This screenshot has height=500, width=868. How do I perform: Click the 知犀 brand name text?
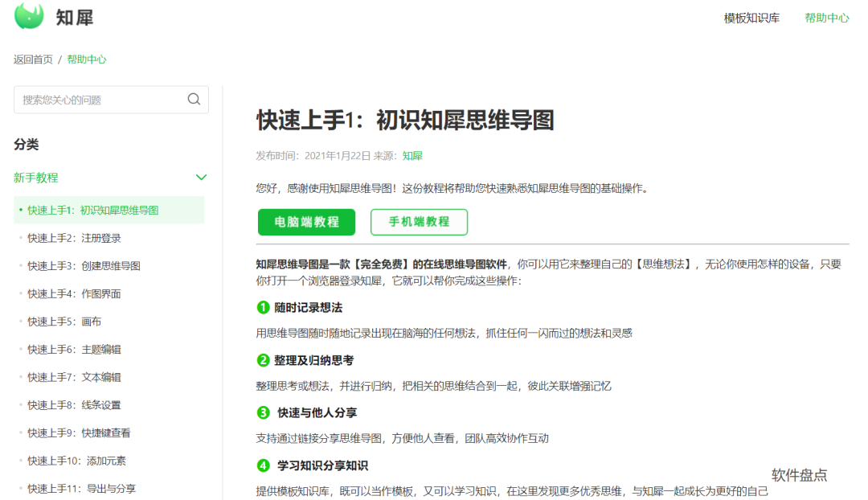pyautogui.click(x=75, y=18)
